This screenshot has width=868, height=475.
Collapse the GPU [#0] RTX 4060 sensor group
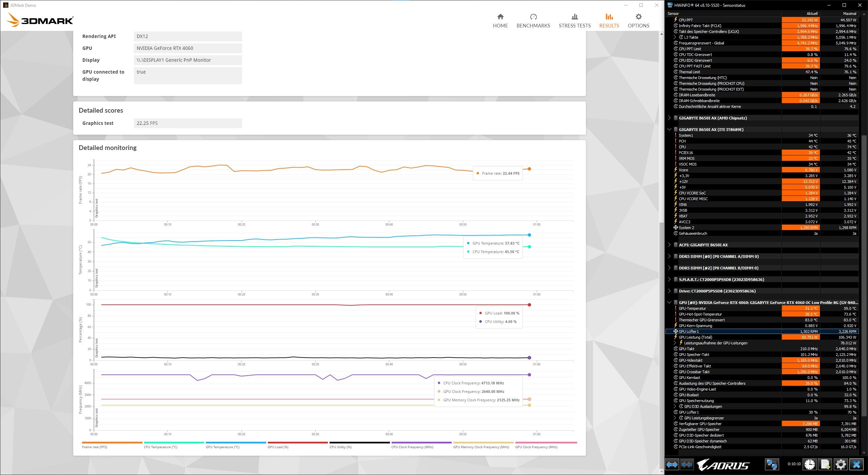click(669, 303)
